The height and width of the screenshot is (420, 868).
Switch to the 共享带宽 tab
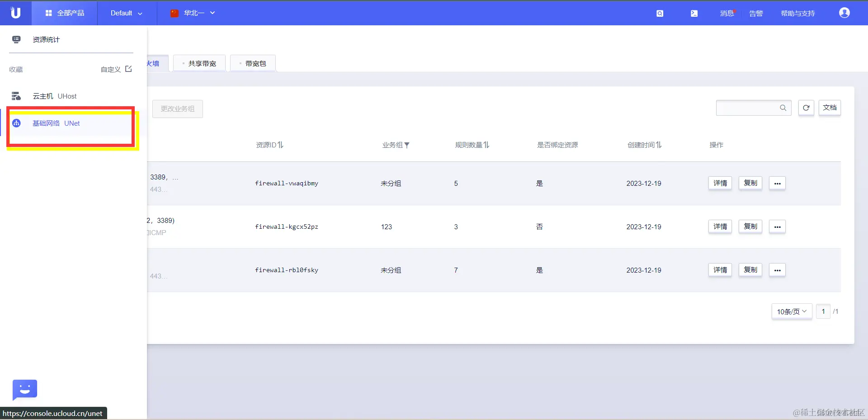(199, 63)
